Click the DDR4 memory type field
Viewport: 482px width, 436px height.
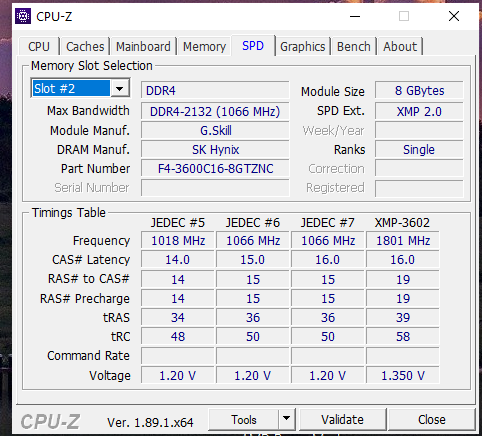(x=215, y=90)
